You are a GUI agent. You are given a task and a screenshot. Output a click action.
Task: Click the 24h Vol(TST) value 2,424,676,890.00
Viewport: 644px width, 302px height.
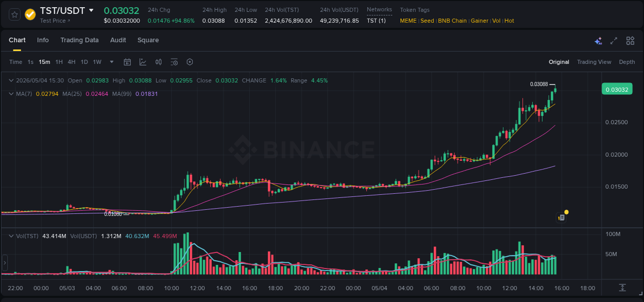289,21
